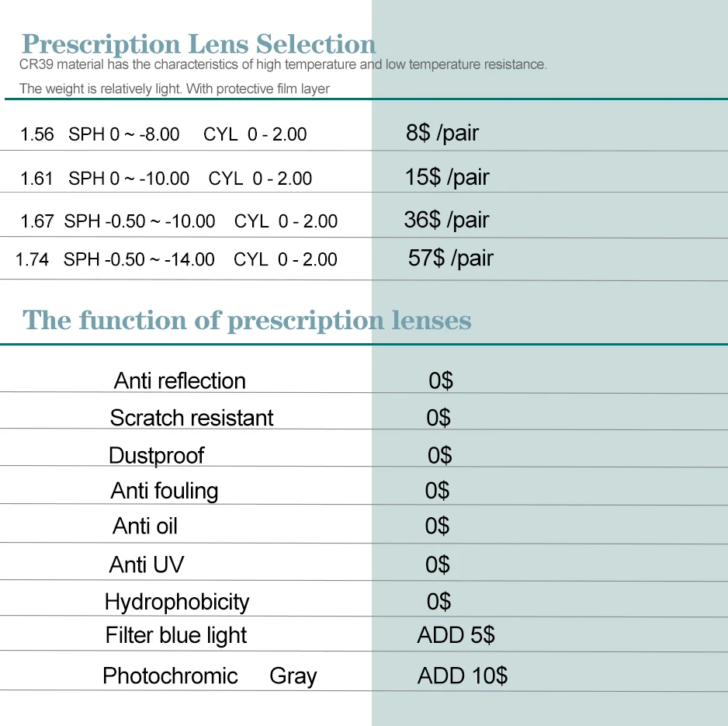Select the 1.61 SPH 0 ~ -10.00 lens row
The height and width of the screenshot is (726, 728).
pos(166,179)
